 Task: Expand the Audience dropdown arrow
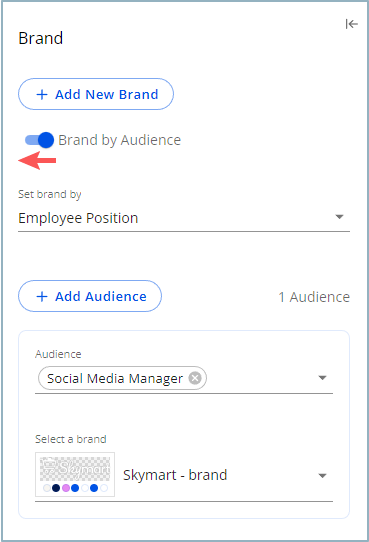[x=322, y=378]
